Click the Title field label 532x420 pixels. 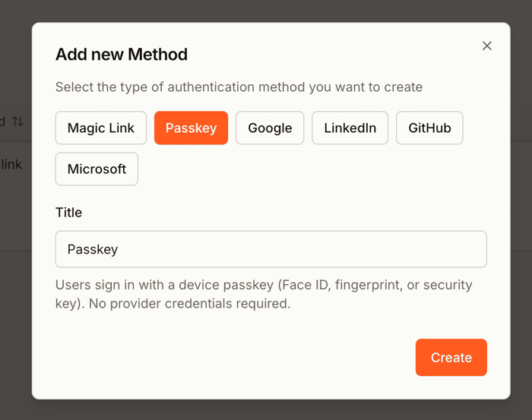point(68,213)
